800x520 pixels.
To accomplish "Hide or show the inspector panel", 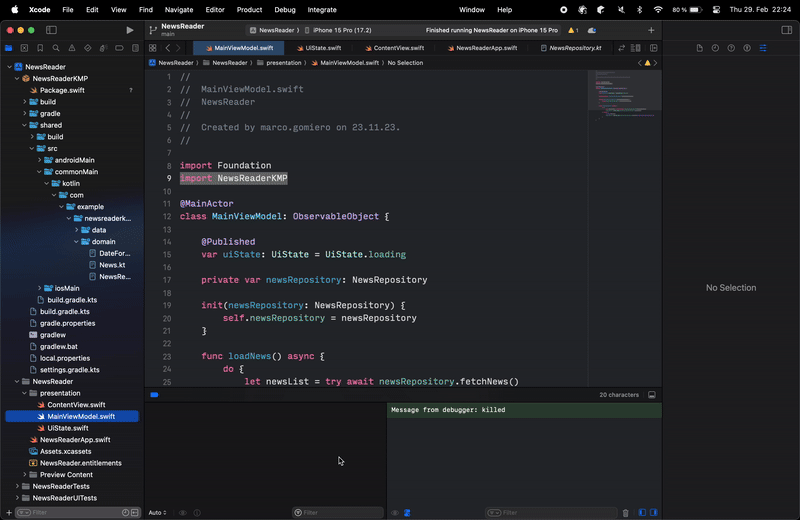I will coord(786,30).
